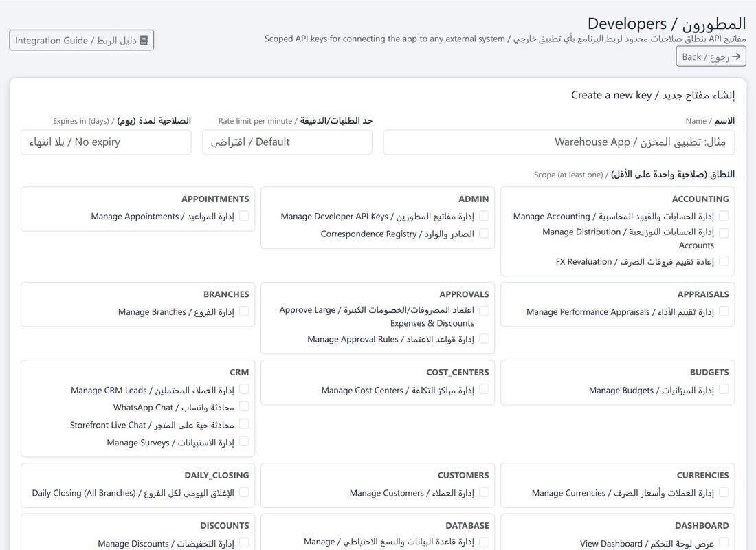The height and width of the screenshot is (550, 756).
Task: Tick the database backup Manage checkbox
Action: pyautogui.click(x=484, y=542)
